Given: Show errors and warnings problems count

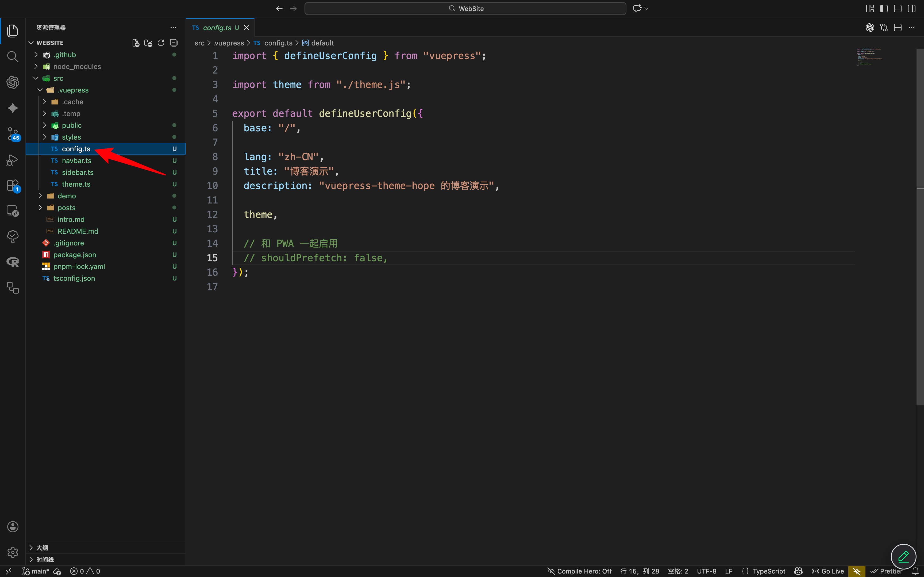Looking at the screenshot, I should click(85, 571).
